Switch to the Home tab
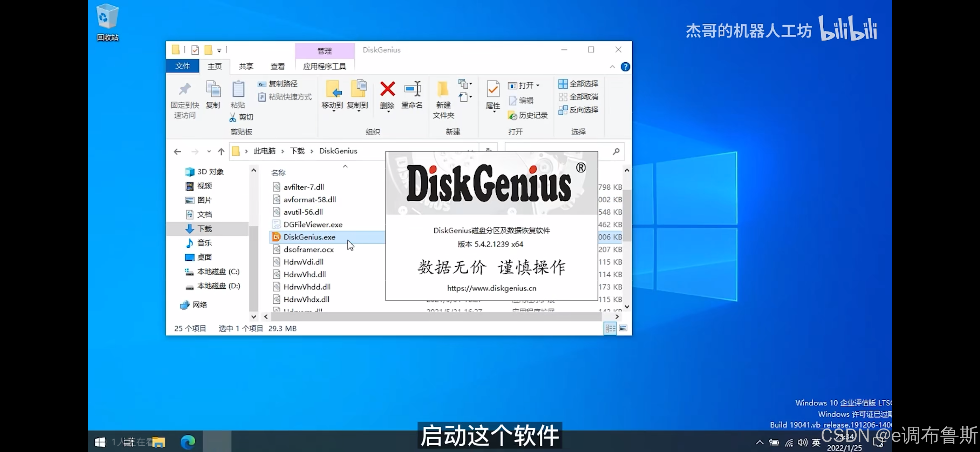 [x=215, y=67]
